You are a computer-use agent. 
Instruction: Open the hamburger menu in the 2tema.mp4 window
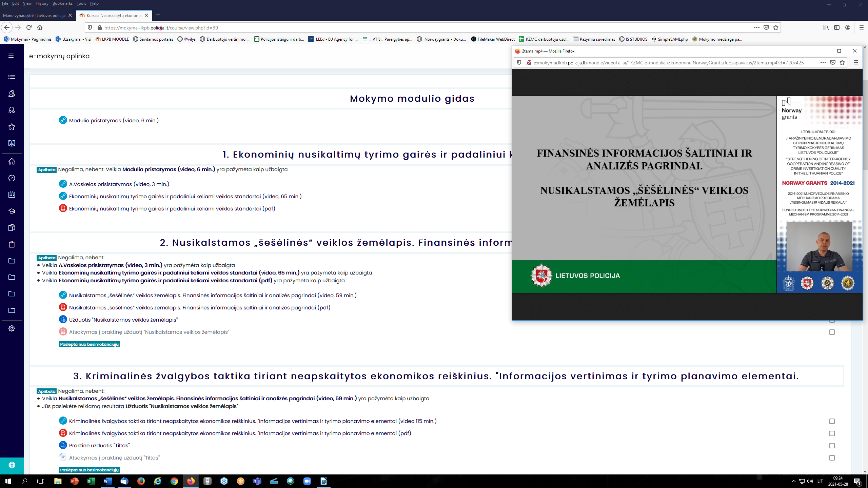pos(856,62)
